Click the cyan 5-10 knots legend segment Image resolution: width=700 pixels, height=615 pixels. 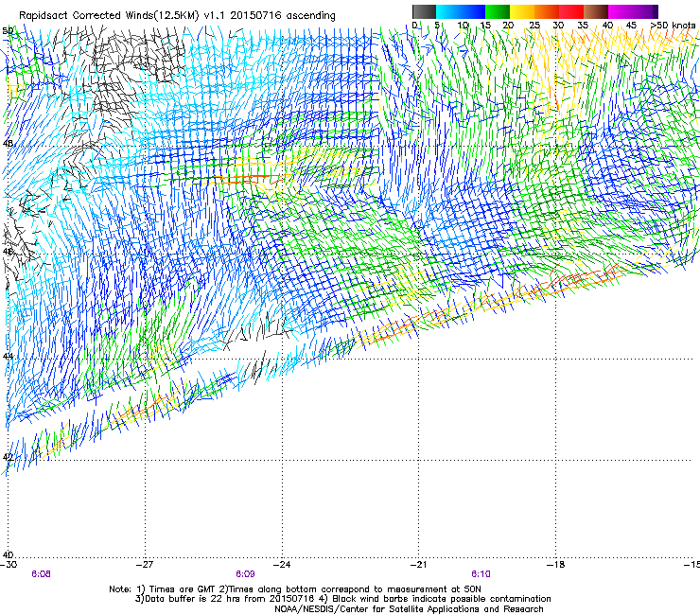(x=448, y=11)
